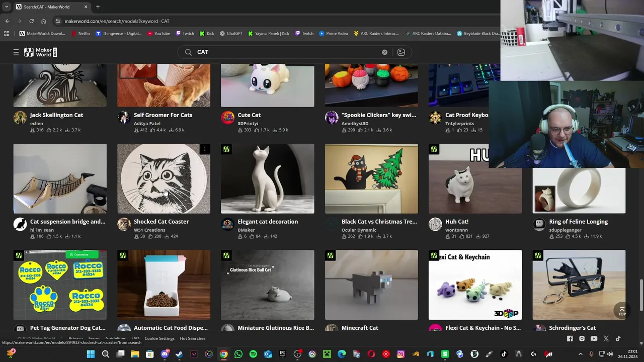Image resolution: width=644 pixels, height=362 pixels.
Task: Open MakerWorld Instagram icon in footer
Action: (x=582, y=339)
